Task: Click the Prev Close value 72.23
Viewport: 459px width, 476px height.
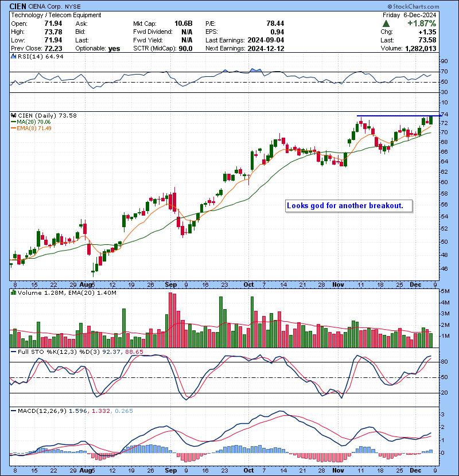Action: 53,49
